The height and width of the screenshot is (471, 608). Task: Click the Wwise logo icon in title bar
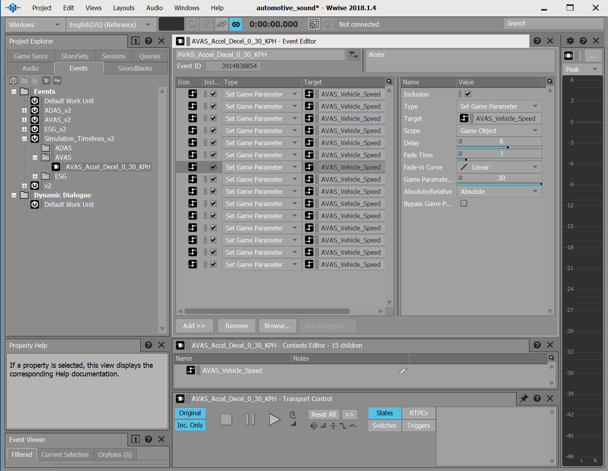pos(13,7)
